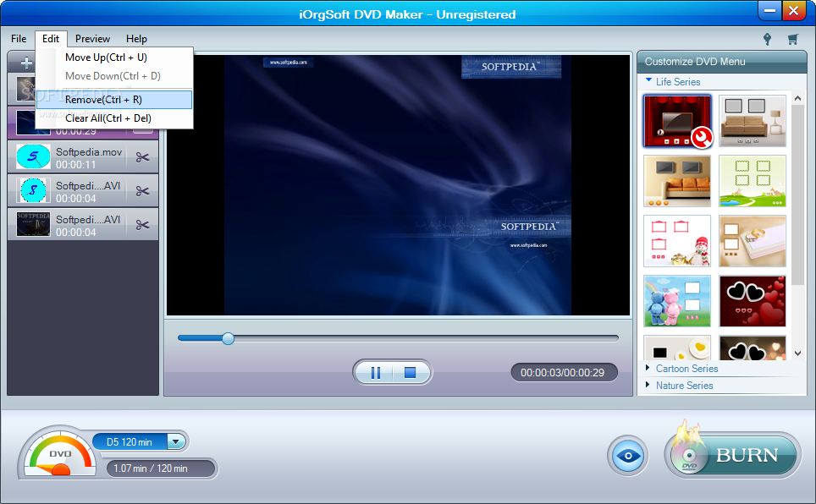The height and width of the screenshot is (504, 816).
Task: Click the Softpedia.mov file name
Action: point(89,152)
